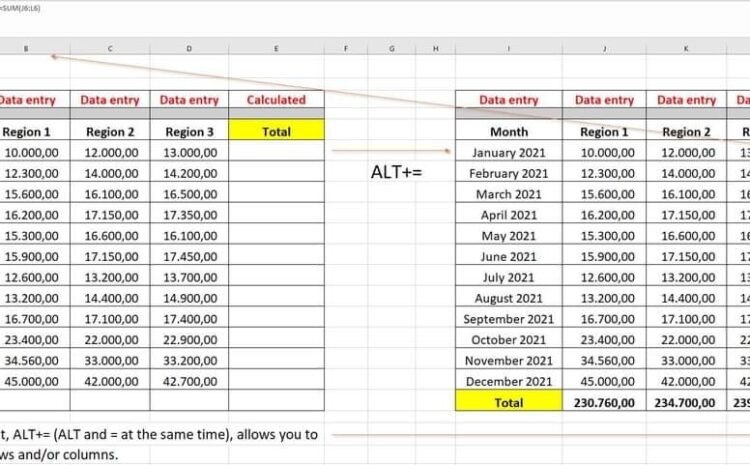Select column header D
The image size is (750, 465).
(189, 48)
